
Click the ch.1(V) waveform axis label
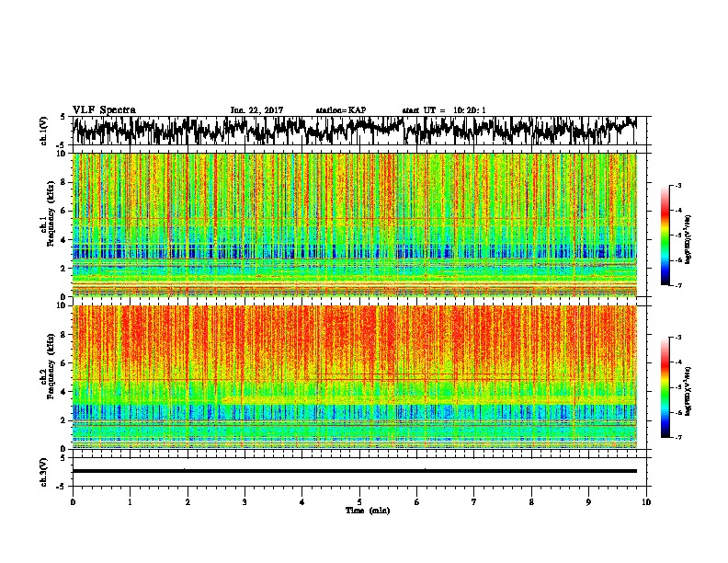click(x=44, y=131)
